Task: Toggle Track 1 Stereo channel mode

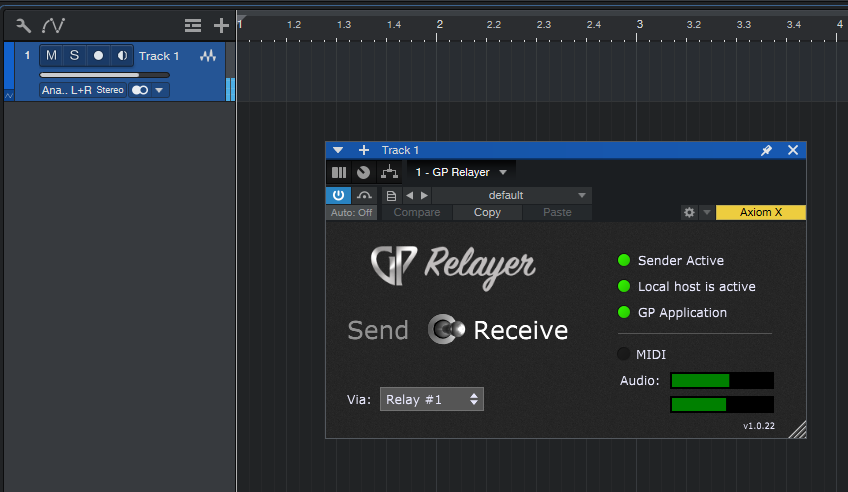Action: point(110,90)
